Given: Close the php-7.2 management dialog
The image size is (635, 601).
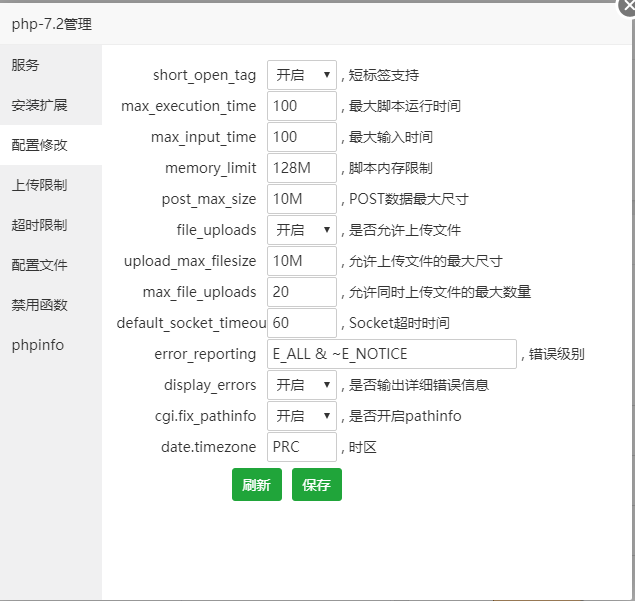Looking at the screenshot, I should click(x=628, y=7).
